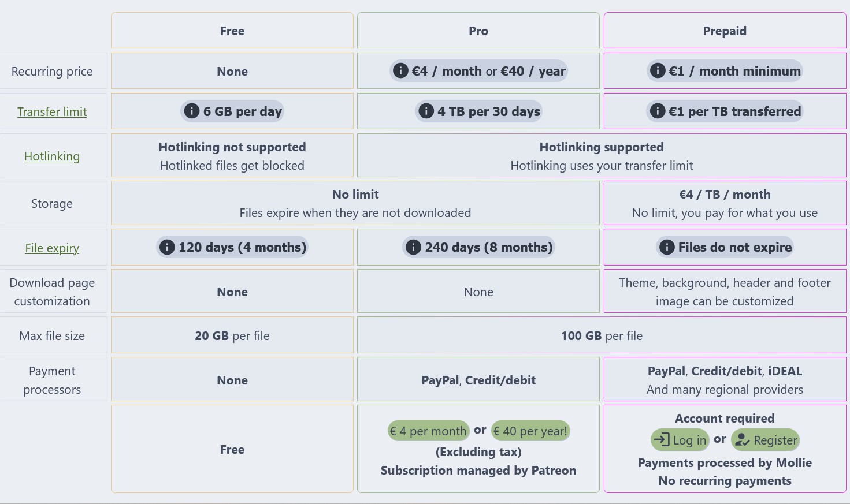The image size is (850, 504).
Task: Click the Register button
Action: [765, 440]
